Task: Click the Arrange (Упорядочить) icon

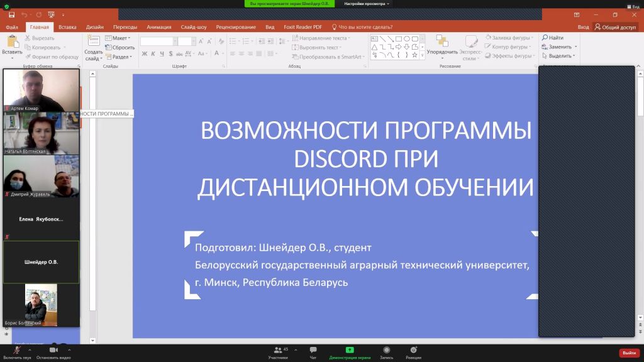Action: click(441, 41)
